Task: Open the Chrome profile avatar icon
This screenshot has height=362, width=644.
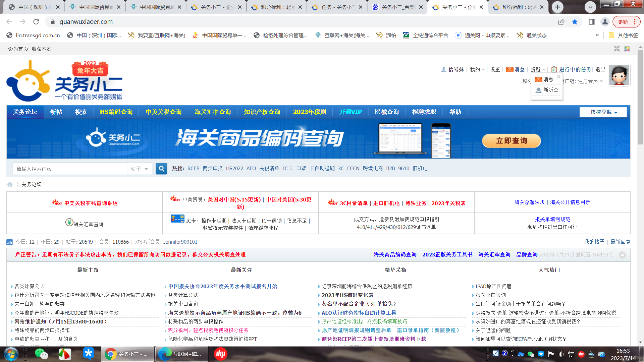Action: tap(605, 22)
